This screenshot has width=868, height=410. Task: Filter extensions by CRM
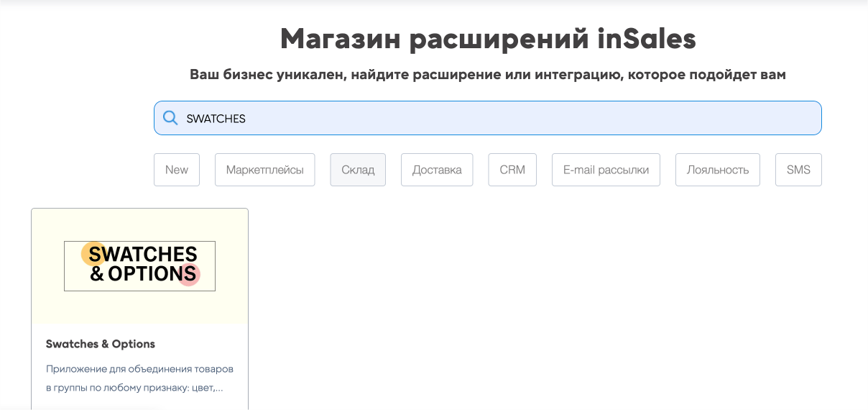(512, 170)
